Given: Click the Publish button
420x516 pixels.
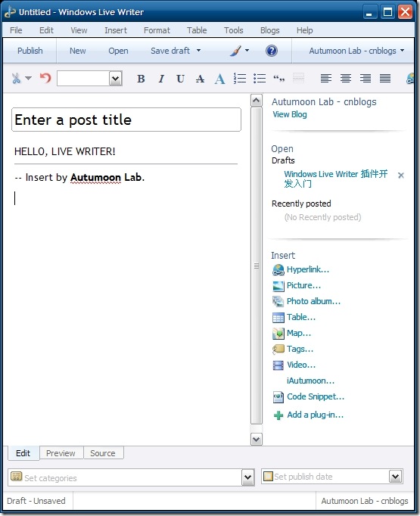Looking at the screenshot, I should coord(30,51).
